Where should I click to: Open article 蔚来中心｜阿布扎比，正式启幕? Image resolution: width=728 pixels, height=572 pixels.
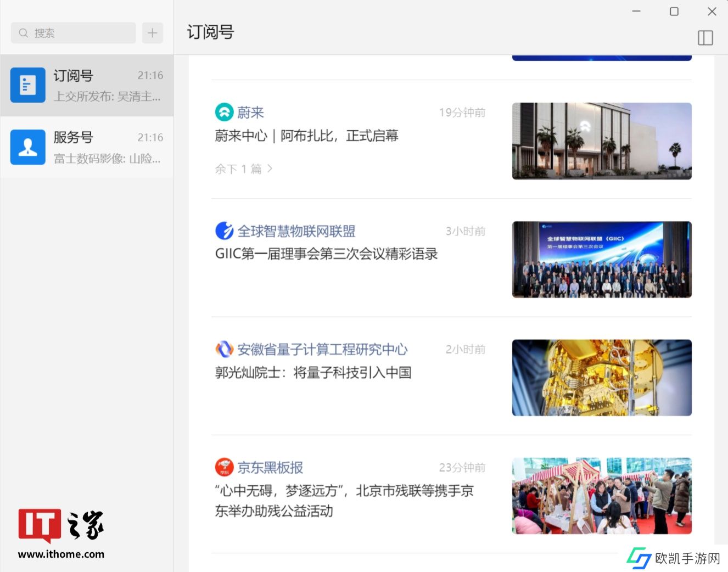(306, 136)
